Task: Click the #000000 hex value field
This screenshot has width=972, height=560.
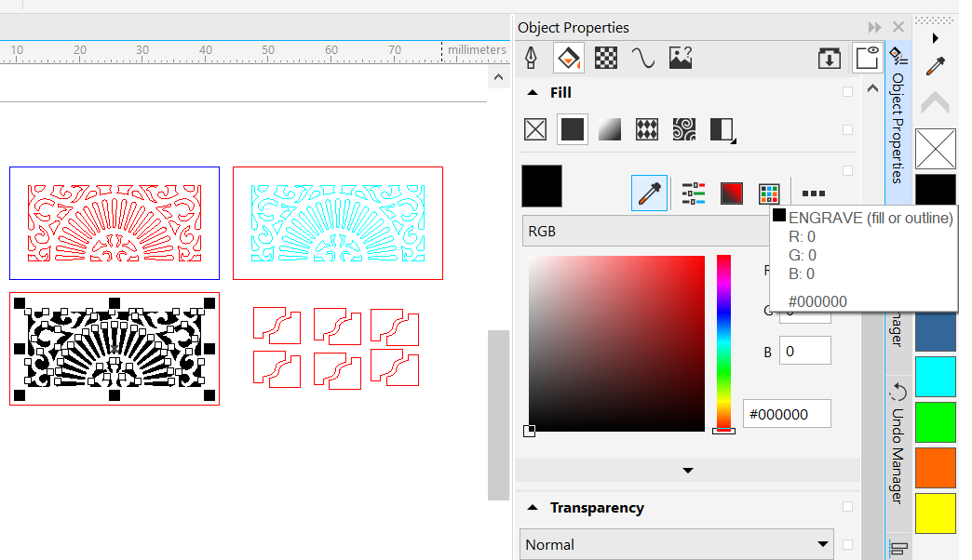Action: click(x=787, y=414)
